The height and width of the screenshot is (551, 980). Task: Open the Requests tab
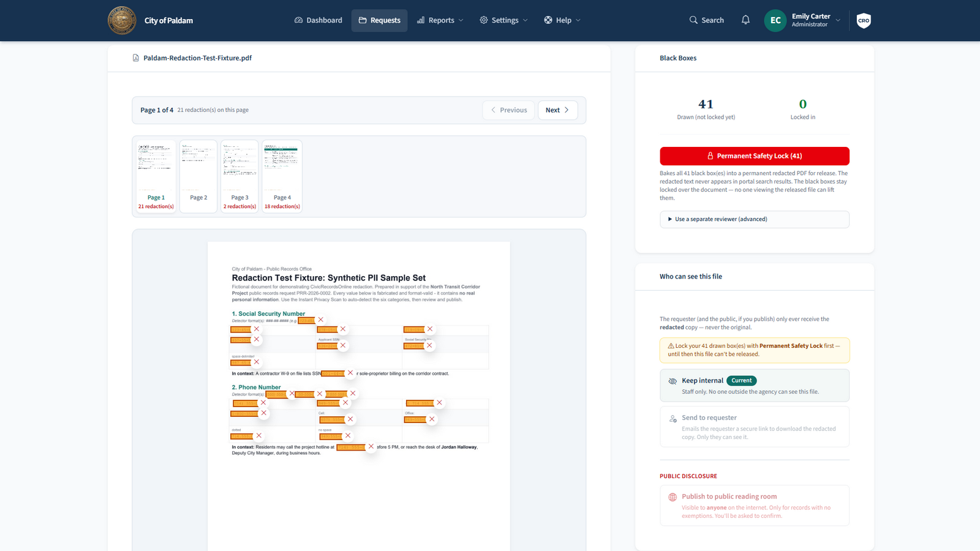tap(379, 20)
